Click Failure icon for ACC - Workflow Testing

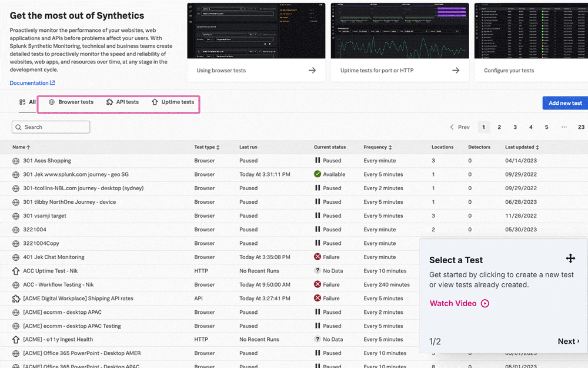click(x=318, y=284)
